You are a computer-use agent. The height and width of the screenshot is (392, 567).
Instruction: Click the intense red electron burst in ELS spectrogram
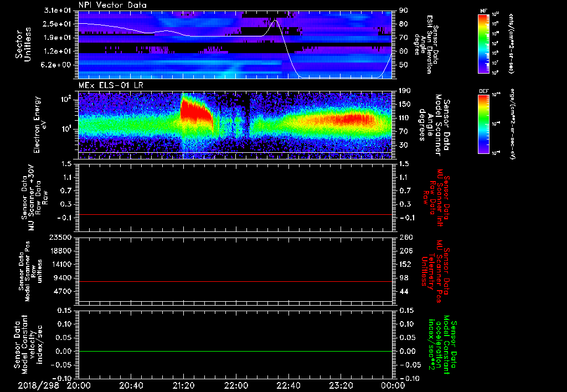(194, 110)
